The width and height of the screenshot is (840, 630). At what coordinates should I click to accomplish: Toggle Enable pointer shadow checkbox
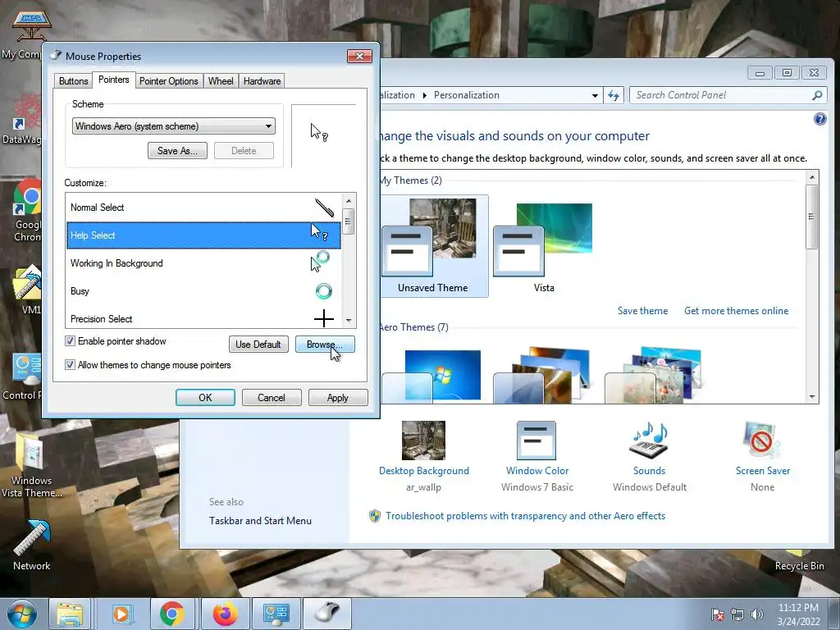[70, 341]
